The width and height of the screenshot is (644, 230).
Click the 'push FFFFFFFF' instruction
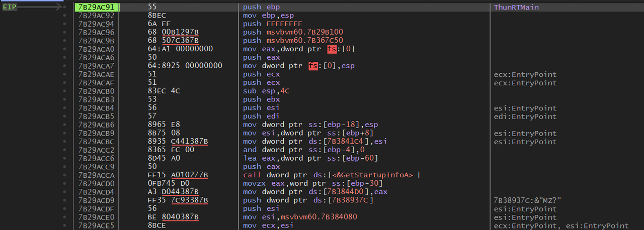coord(272,24)
